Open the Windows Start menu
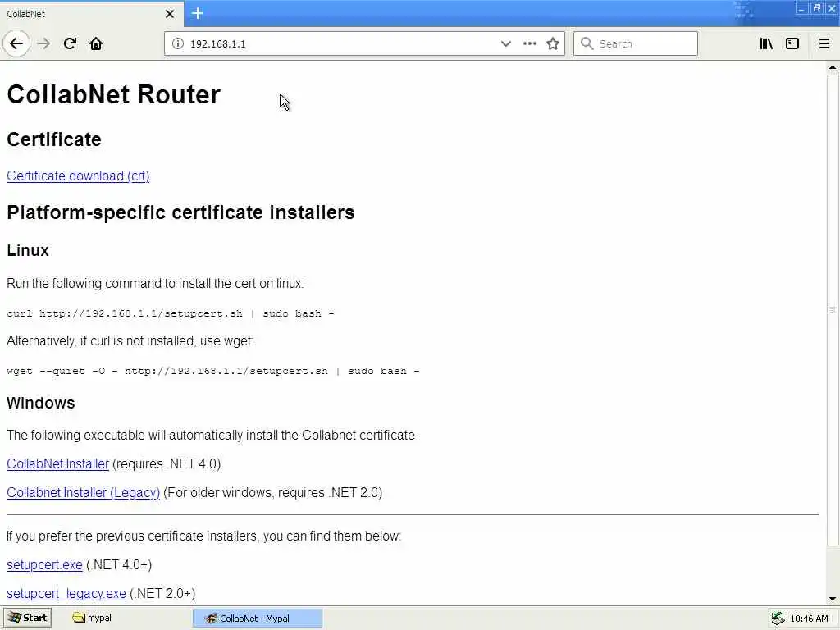Viewport: 840px width, 630px height. [27, 618]
